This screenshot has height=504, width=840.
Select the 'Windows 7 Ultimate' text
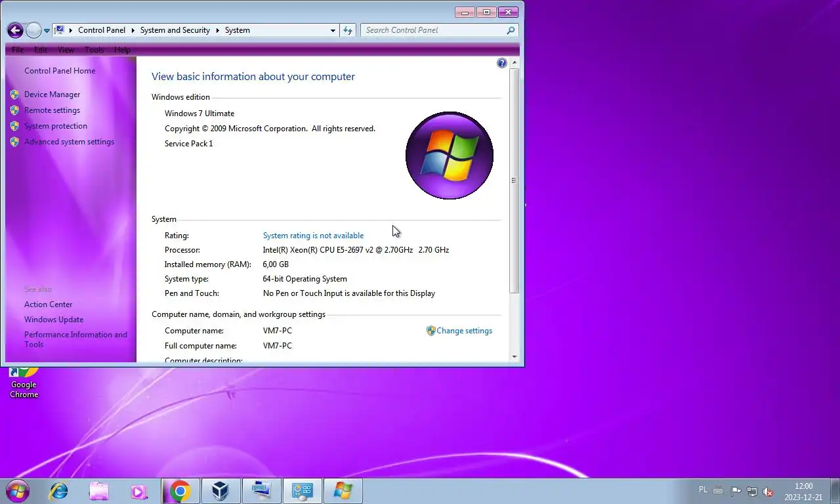coord(199,114)
